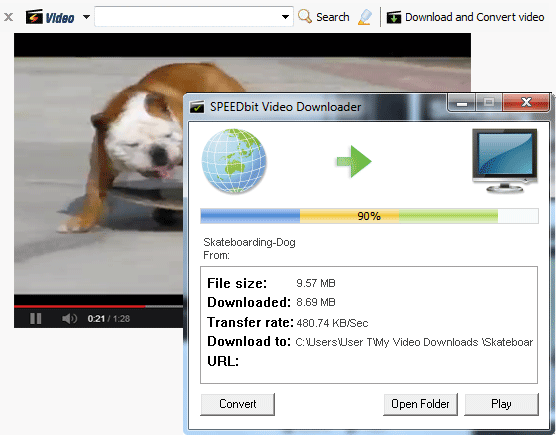Click the Convert button

click(238, 404)
